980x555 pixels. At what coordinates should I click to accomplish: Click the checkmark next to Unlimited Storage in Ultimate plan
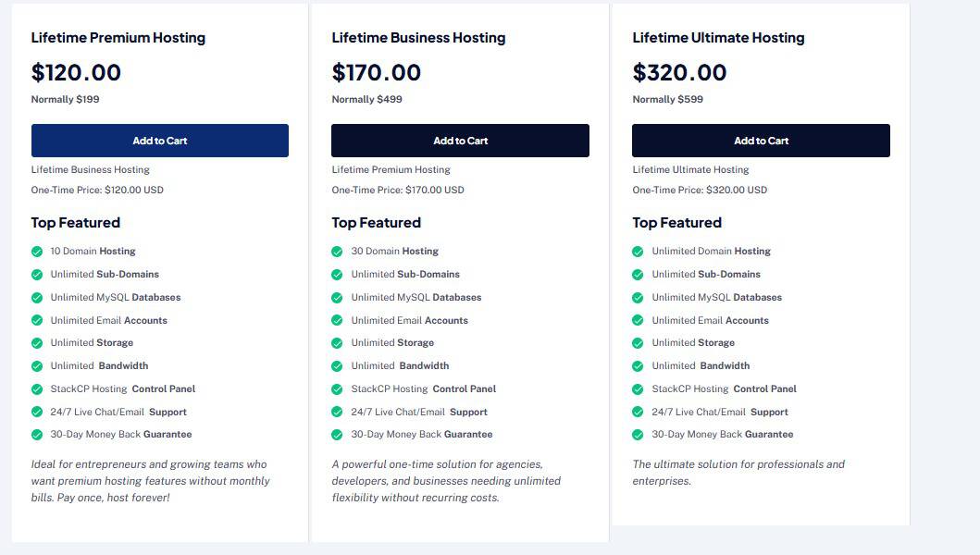pyautogui.click(x=638, y=342)
